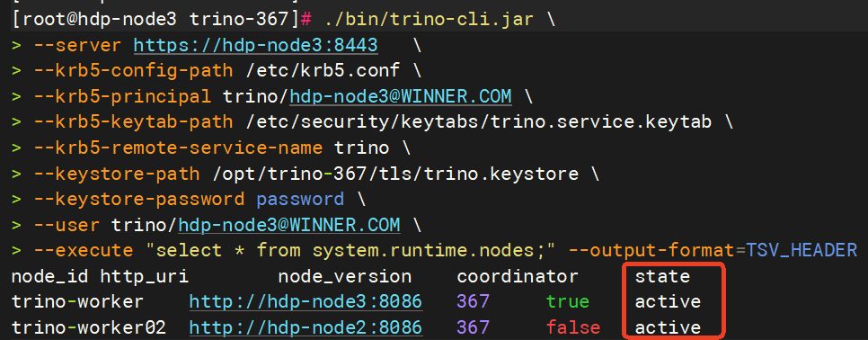Open the http://hdp-node2:8086 URI link
868x340 pixels.
point(306,327)
